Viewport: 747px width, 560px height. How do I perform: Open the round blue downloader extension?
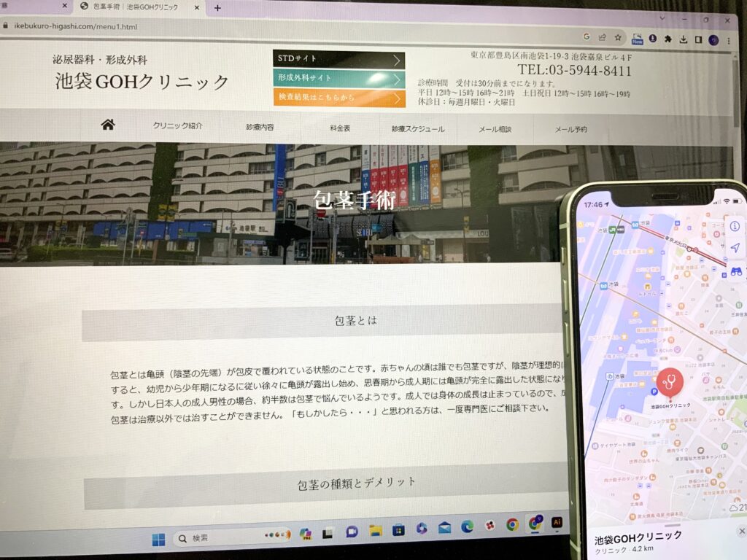(653, 39)
